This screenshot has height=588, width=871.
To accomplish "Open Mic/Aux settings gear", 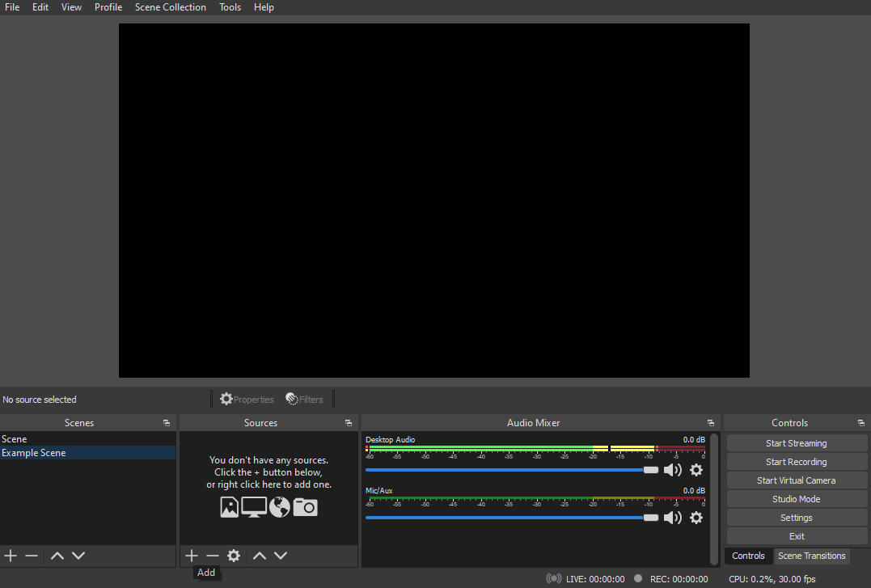I will click(696, 518).
